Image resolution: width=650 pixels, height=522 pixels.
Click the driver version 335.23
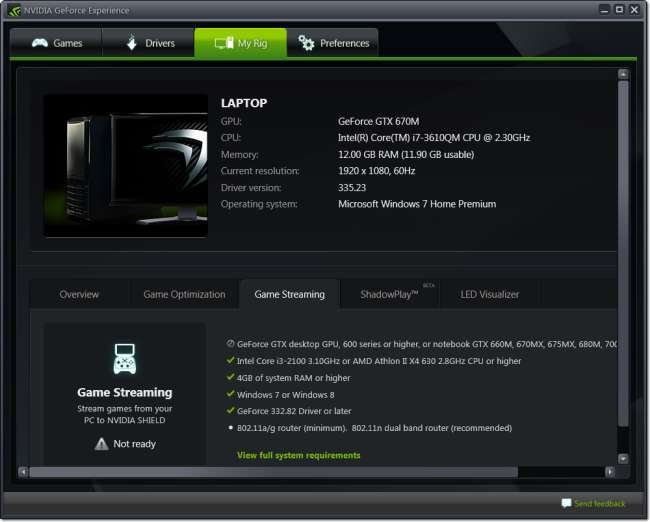pyautogui.click(x=352, y=188)
